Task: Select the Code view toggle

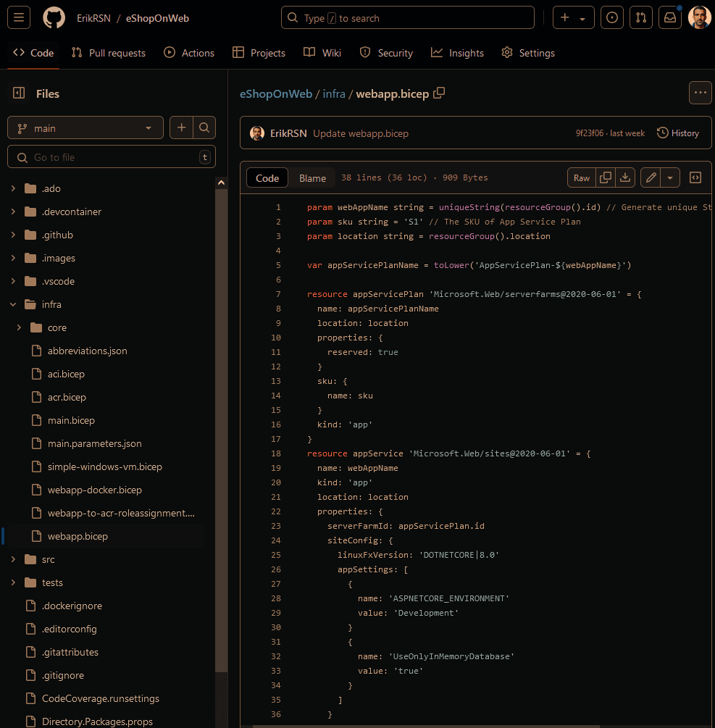Action: 267,177
